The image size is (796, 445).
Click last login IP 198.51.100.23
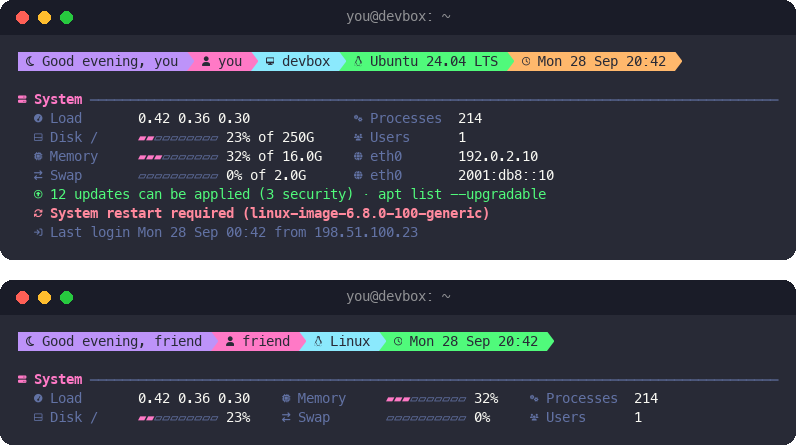point(366,232)
